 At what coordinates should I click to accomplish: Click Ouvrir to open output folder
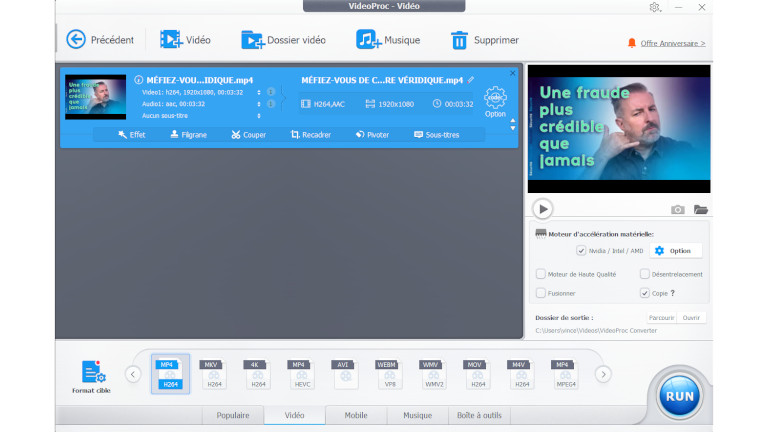[x=691, y=317]
